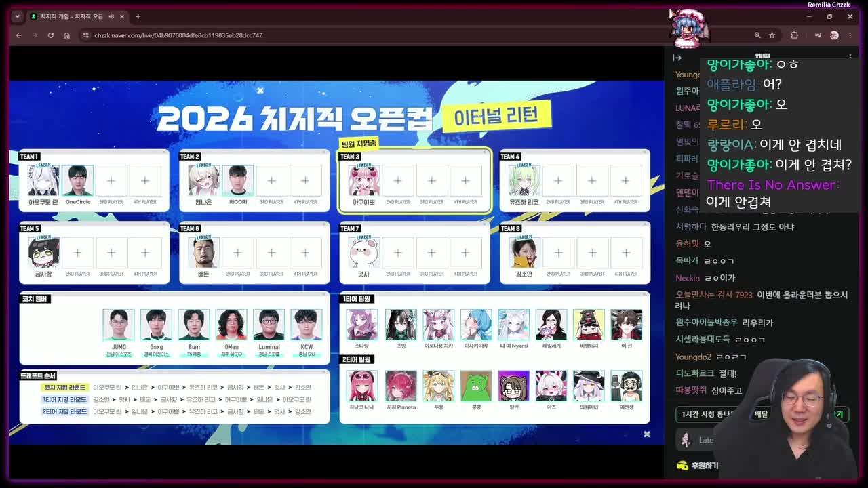Image resolution: width=868 pixels, height=488 pixels.
Task: Open the browser profile avatar
Action: [834, 35]
